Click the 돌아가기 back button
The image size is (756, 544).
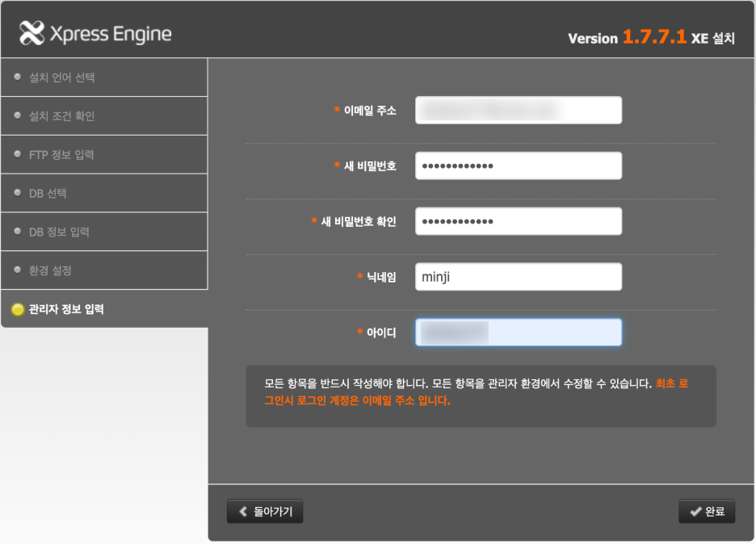click(x=265, y=511)
